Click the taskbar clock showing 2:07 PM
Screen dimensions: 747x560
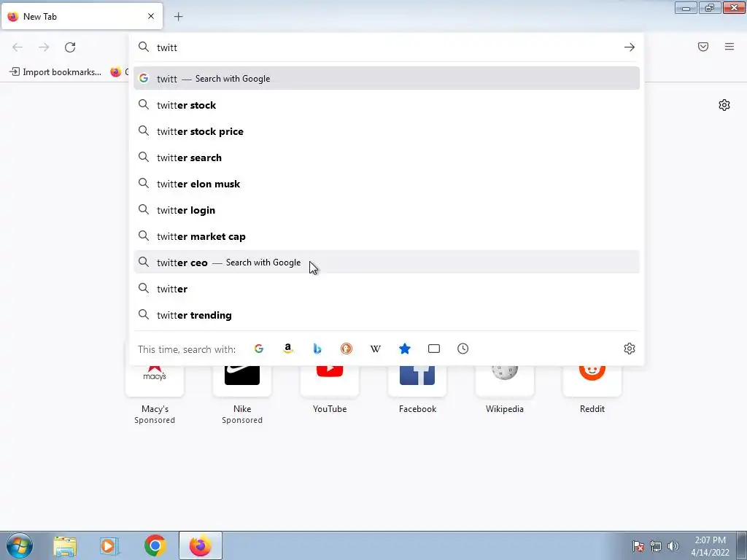pos(710,546)
